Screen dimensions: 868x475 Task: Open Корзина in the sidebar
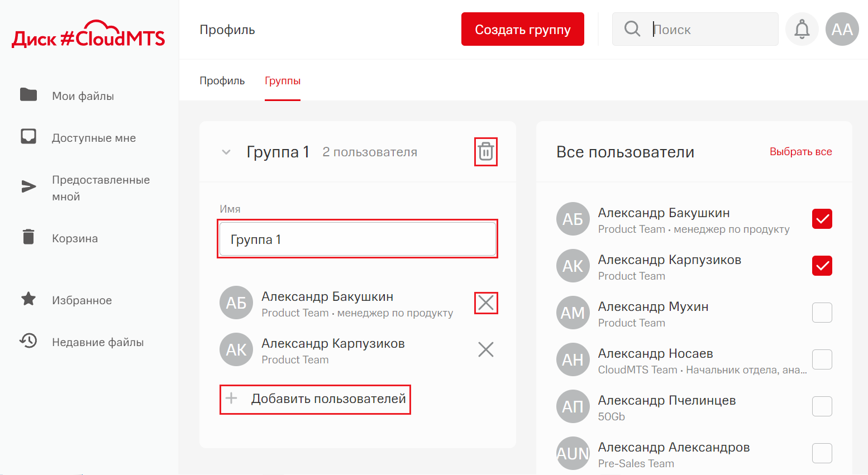coord(74,238)
